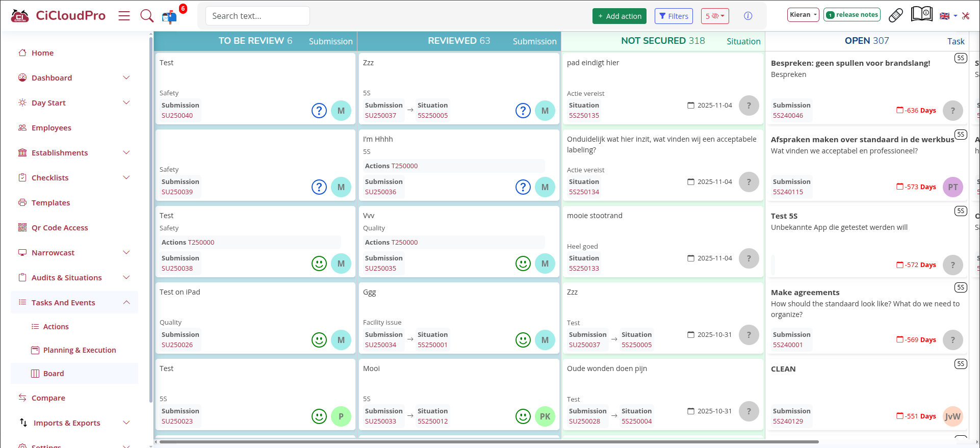Viewport: 980px width, 448px height.
Task: Open submission 5S240001 link
Action: point(788,345)
